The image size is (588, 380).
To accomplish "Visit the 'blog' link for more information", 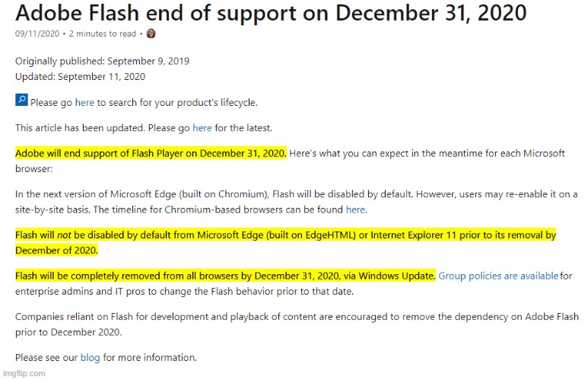I will [x=90, y=357].
